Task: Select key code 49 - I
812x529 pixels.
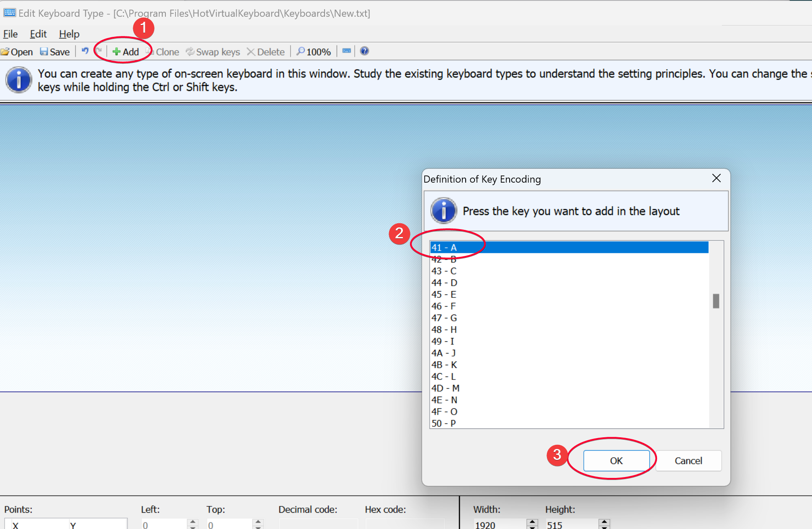Action: (570, 341)
